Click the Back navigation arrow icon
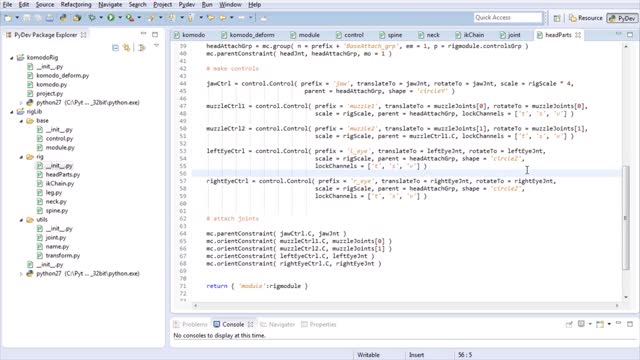This screenshot has height=360, width=640. click(223, 18)
